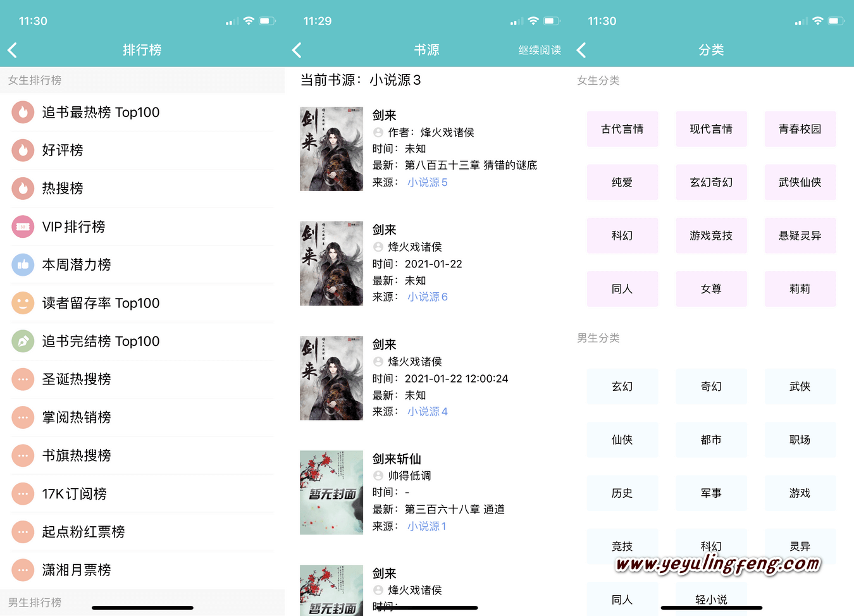
Task: Tap 继续阅读 in the 书源 header
Action: click(x=540, y=50)
